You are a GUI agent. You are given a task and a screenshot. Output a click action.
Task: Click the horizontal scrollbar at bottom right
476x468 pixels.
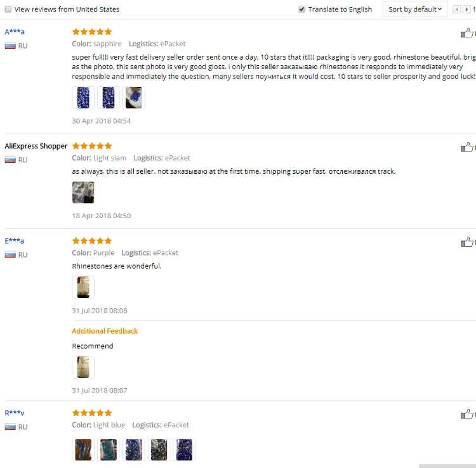pyautogui.click(x=447, y=466)
